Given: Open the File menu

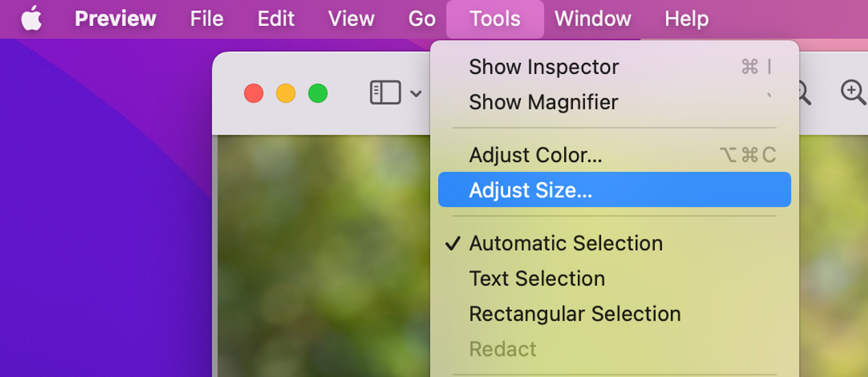Looking at the screenshot, I should point(206,19).
